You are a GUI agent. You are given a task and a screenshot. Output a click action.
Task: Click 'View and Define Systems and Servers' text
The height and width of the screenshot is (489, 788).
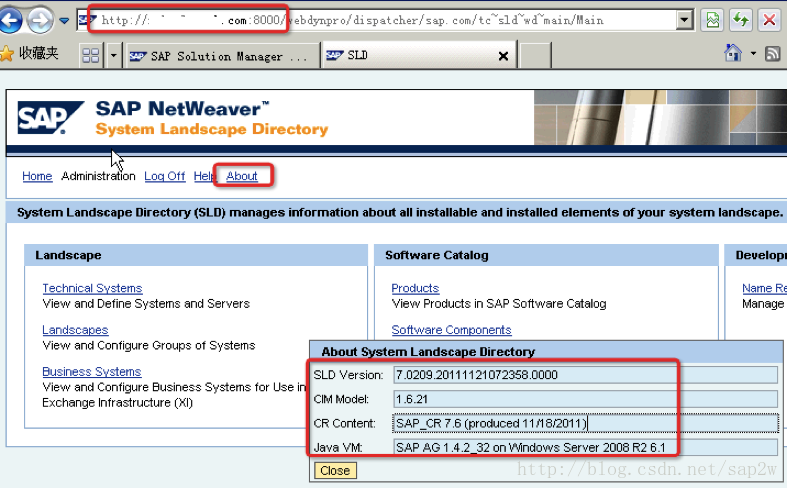click(146, 304)
